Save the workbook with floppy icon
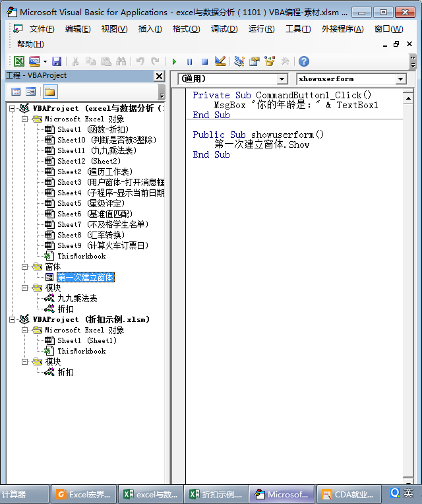This screenshot has height=504, width=422. (57, 61)
